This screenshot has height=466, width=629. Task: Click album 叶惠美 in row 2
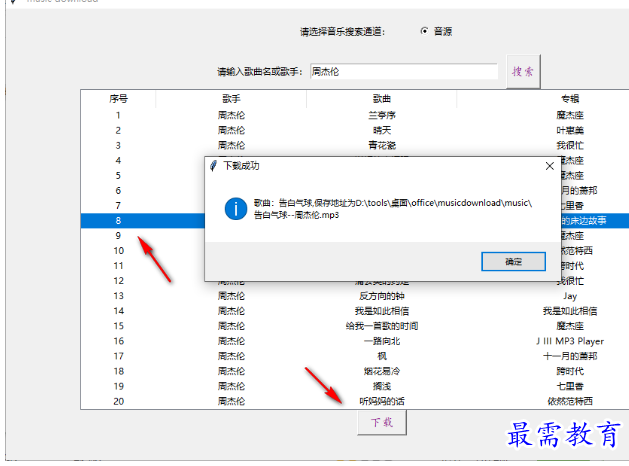[570, 130]
